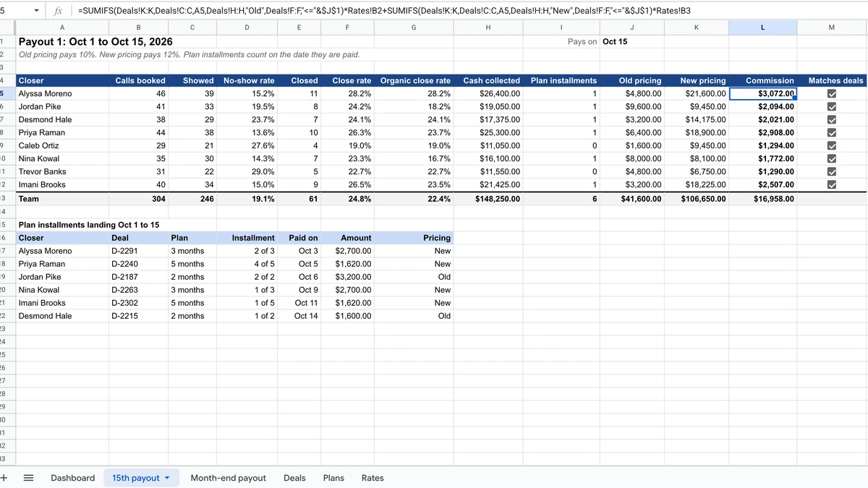Add a new sheet with plus icon
The image size is (868, 488).
(x=4, y=478)
